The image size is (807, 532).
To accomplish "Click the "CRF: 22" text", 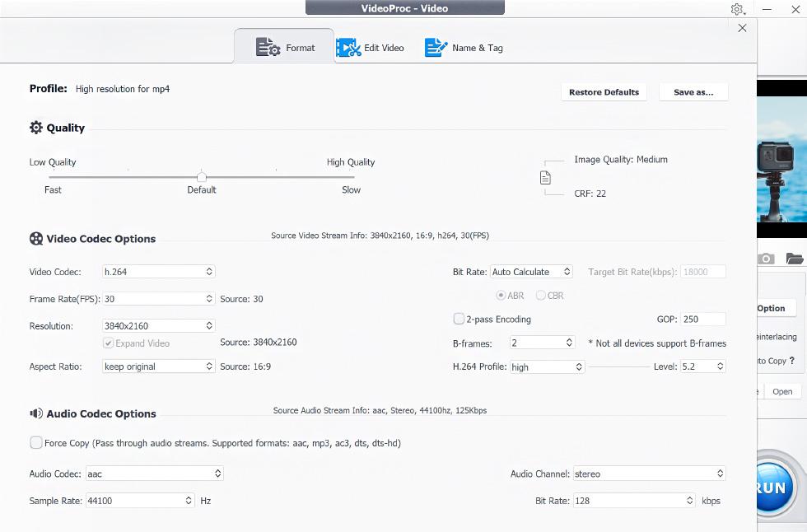I will [x=590, y=194].
